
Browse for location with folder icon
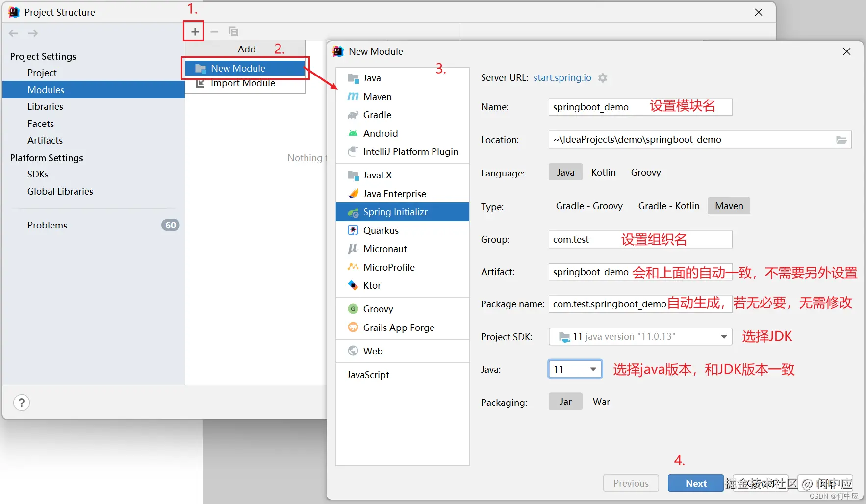[x=841, y=140]
